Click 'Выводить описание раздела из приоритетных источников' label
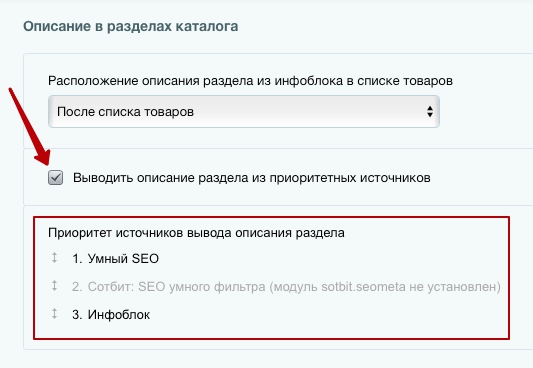The image size is (533, 368). tap(252, 178)
